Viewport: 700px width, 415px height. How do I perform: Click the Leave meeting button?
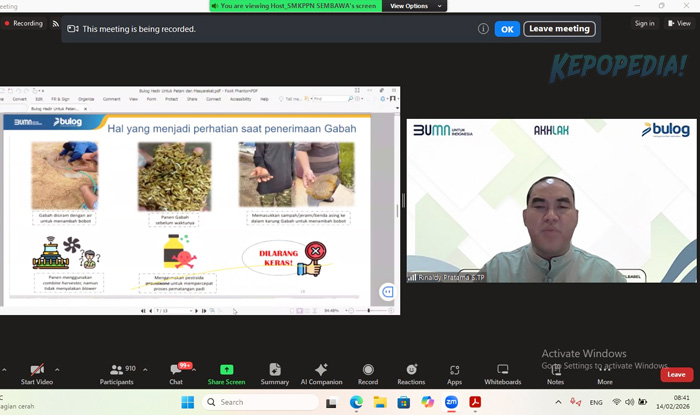point(559,29)
